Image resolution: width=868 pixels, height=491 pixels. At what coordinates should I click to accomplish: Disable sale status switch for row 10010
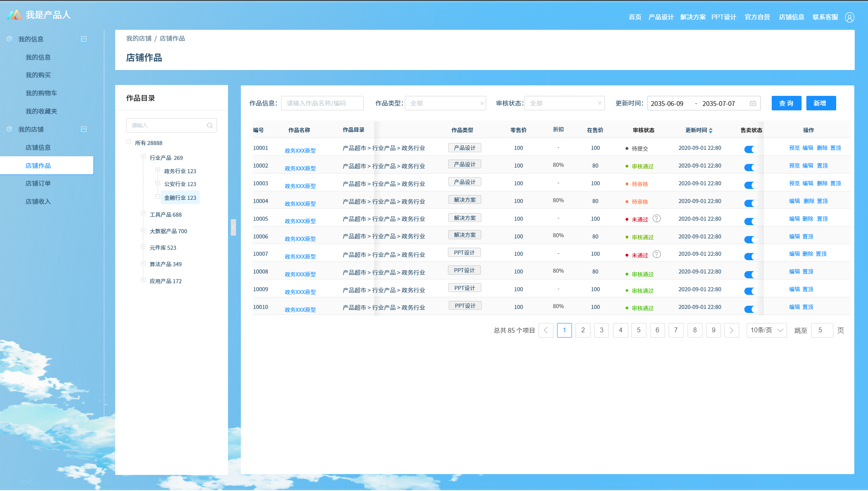[751, 309]
